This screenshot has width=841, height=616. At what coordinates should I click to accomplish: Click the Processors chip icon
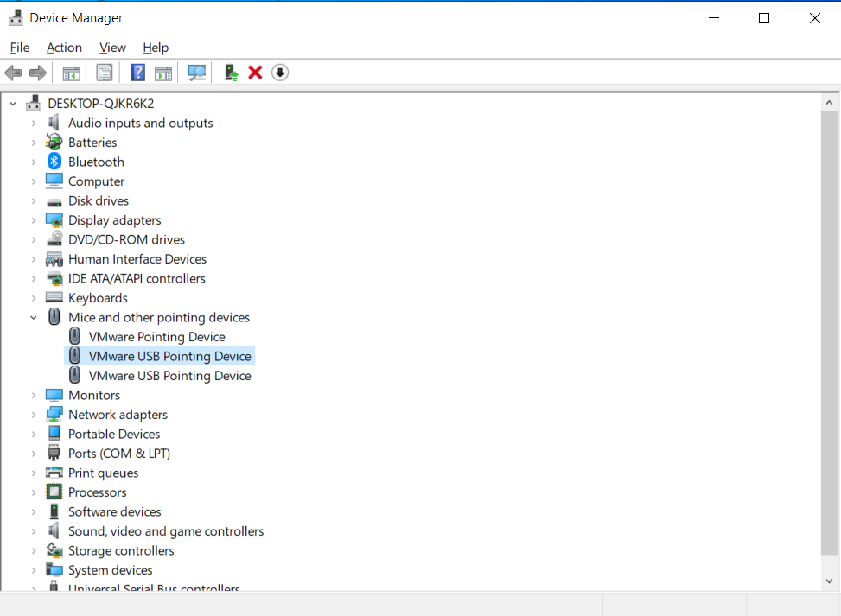(x=54, y=492)
